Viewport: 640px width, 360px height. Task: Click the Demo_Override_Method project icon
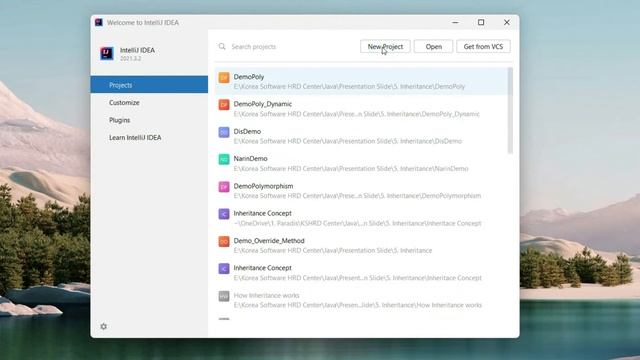pos(224,241)
